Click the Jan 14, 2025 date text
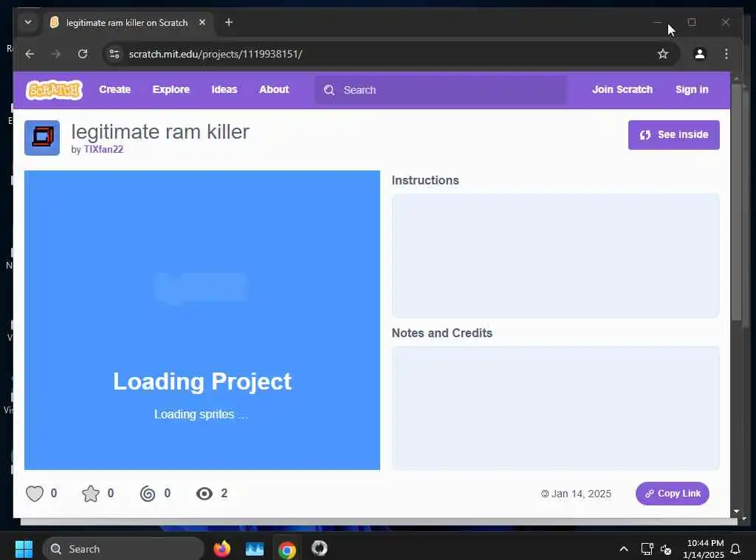756x560 pixels. 581,494
